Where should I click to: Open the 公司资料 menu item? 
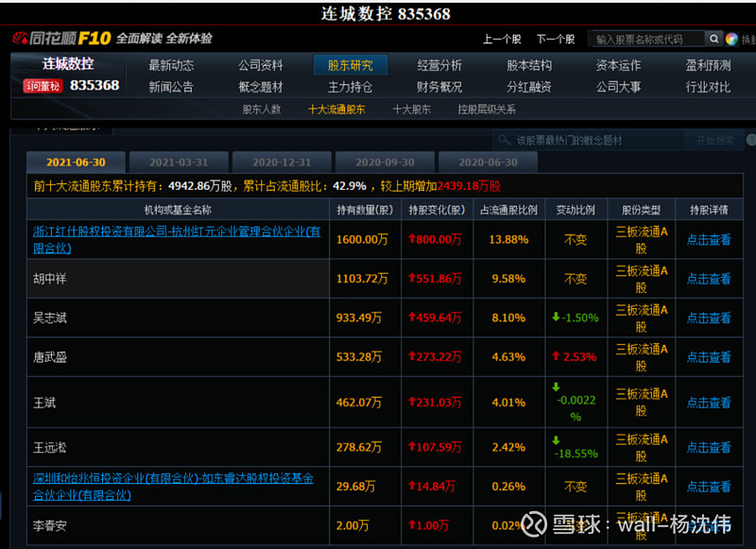click(x=260, y=65)
